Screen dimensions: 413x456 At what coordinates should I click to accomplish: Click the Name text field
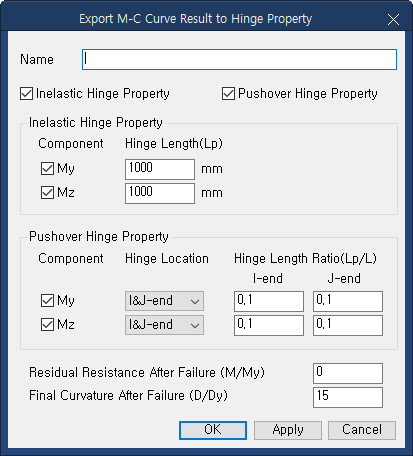pyautogui.click(x=239, y=60)
